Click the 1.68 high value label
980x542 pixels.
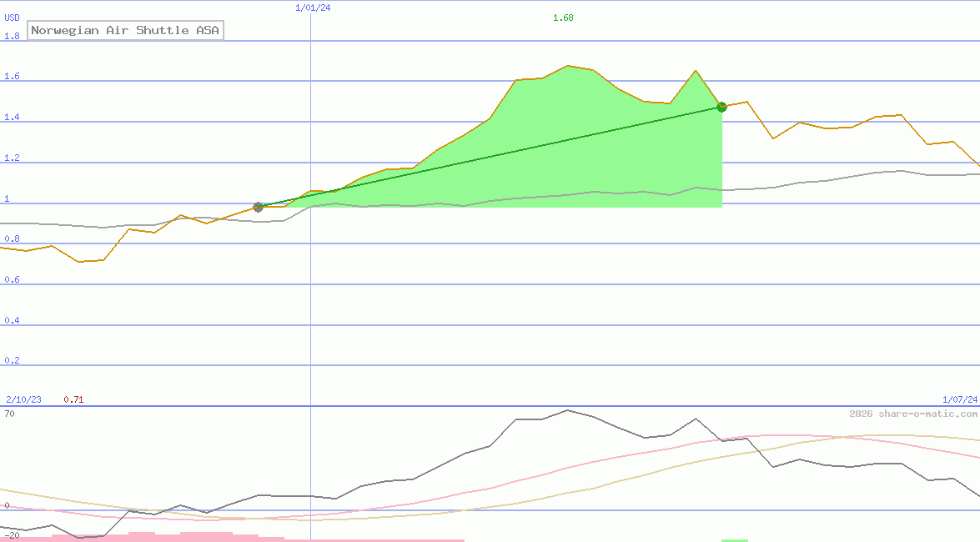click(x=563, y=18)
